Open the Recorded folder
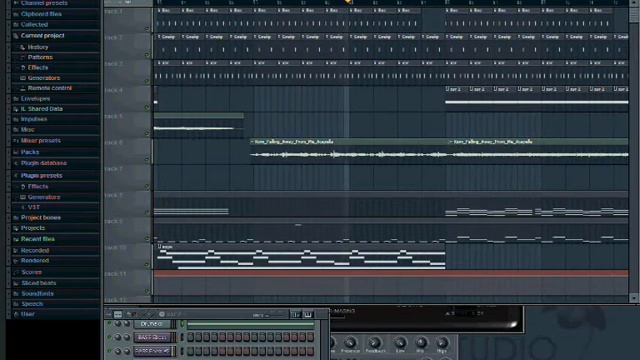This screenshot has height=360, width=640. tap(35, 251)
